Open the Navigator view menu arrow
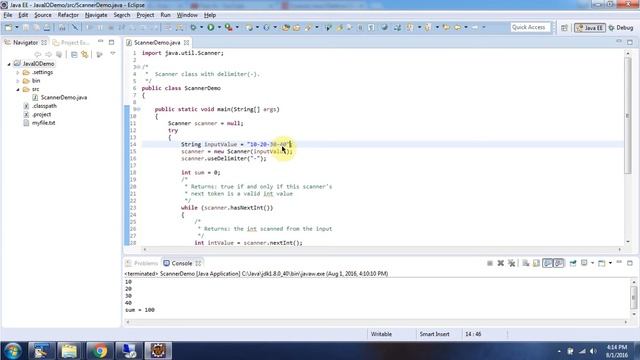Image resolution: width=640 pixels, height=360 pixels. [x=113, y=54]
